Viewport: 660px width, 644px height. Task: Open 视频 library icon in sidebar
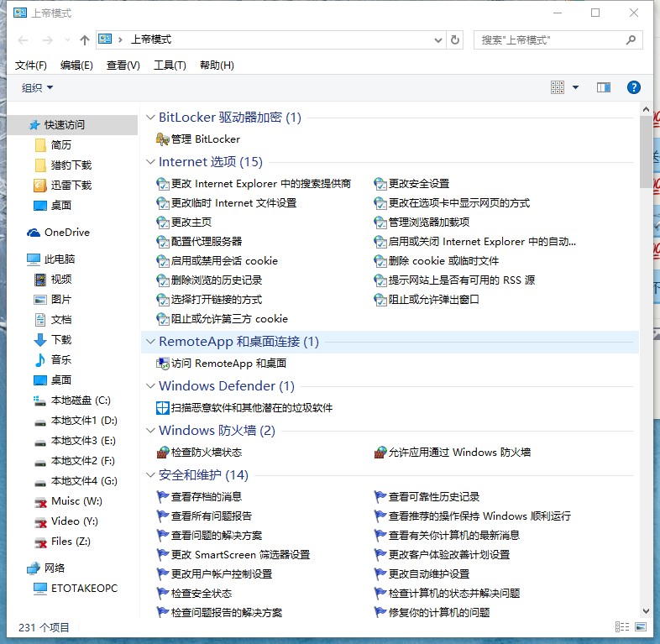(x=40, y=280)
